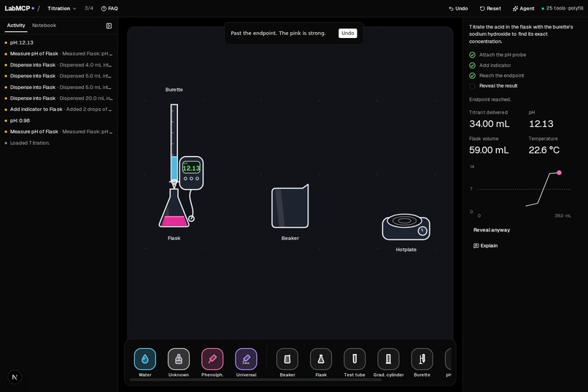The image size is (588, 392).
Task: Select the Water reagent icon
Action: pyautogui.click(x=144, y=359)
